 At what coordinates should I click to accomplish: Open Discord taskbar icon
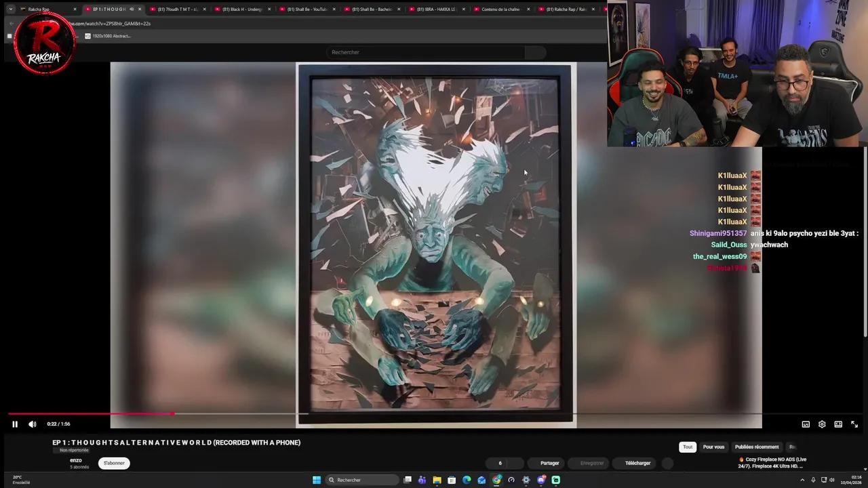coord(541,480)
